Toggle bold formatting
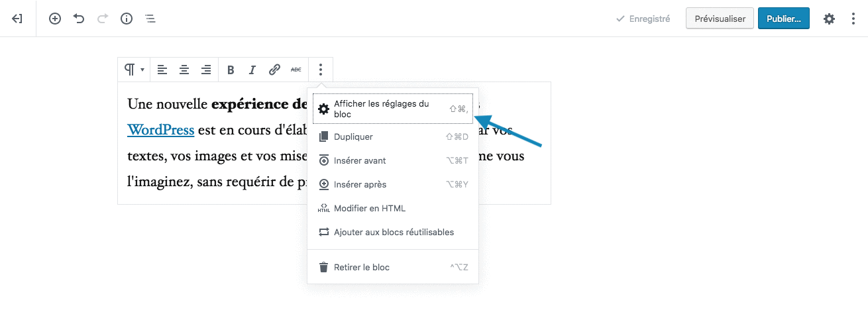Viewport: 868px width, 320px height. [231, 70]
